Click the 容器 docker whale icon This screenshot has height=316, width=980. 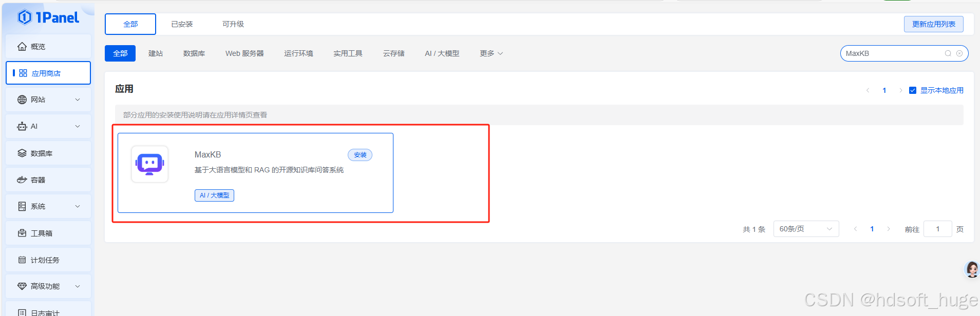tap(22, 180)
